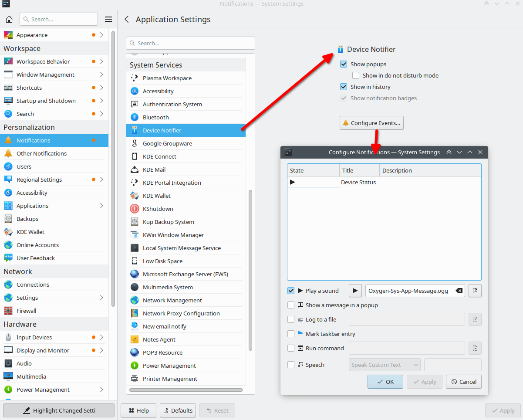Go back using the Application Settings arrow
The width and height of the screenshot is (523, 420).
point(127,19)
